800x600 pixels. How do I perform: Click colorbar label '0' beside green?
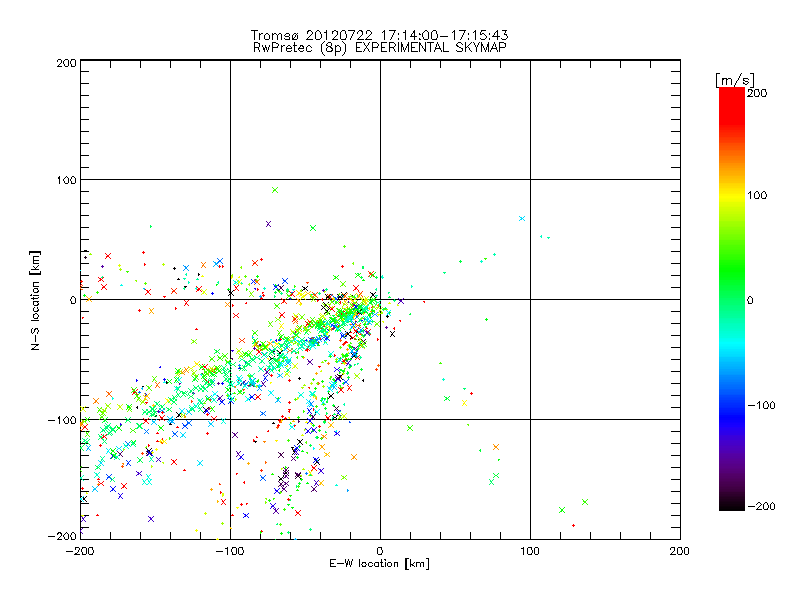[750, 301]
